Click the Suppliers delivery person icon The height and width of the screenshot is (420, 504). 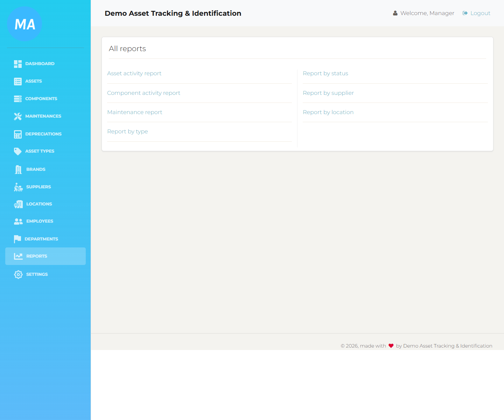tap(18, 187)
